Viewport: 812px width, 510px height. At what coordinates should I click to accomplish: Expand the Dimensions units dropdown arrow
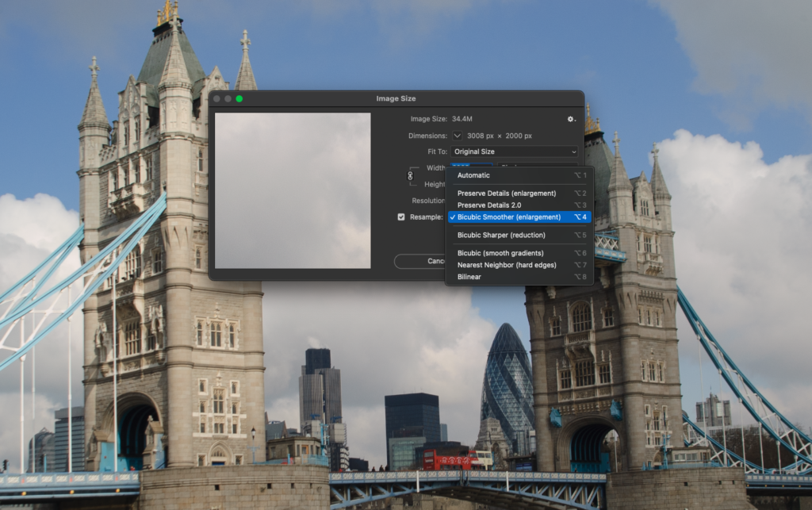(457, 136)
